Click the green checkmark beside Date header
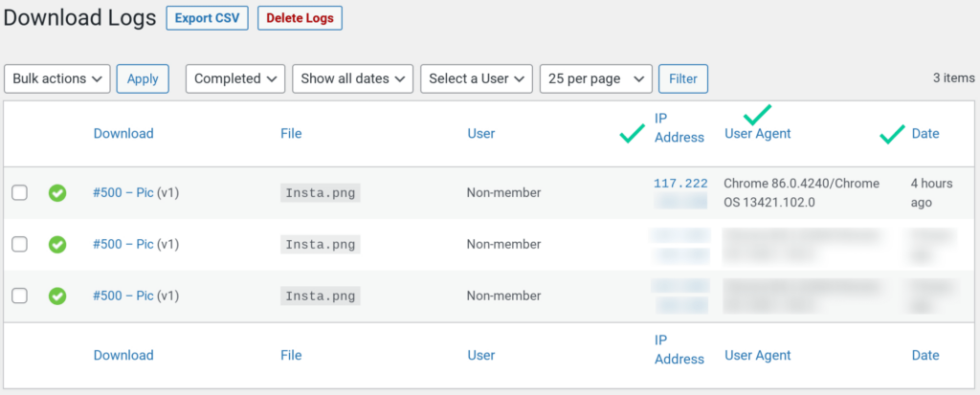Viewport: 980px width, 395px height. tap(892, 135)
